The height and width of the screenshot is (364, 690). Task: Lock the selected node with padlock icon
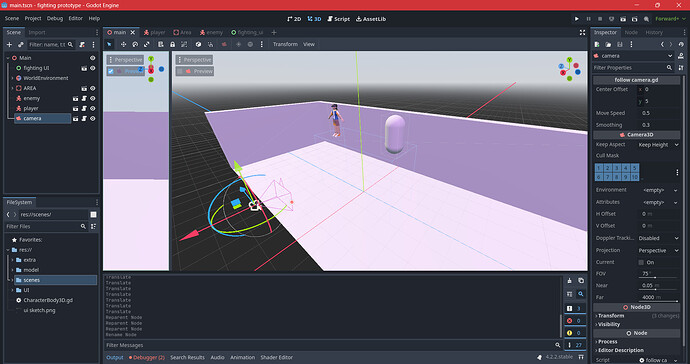[172, 44]
